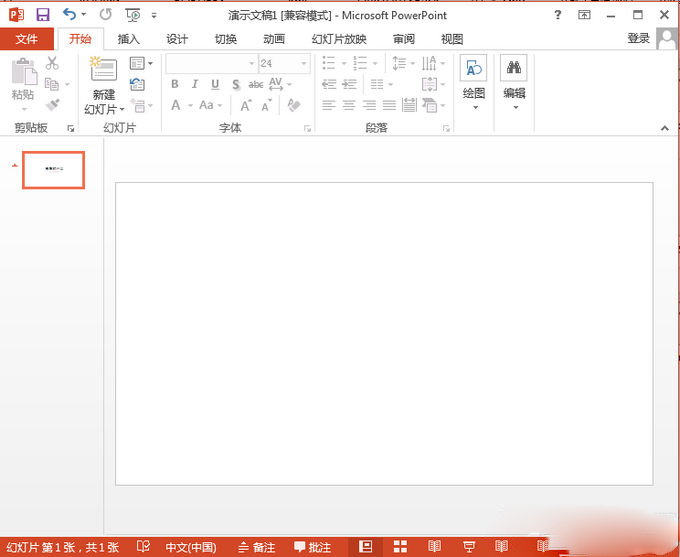Click the font color A button

click(176, 105)
